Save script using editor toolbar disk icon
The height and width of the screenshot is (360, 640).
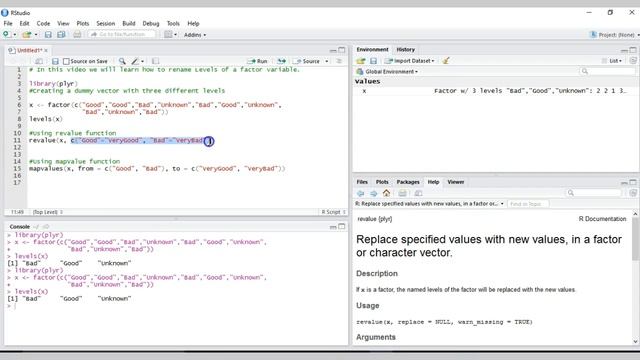pyautogui.click(x=55, y=61)
